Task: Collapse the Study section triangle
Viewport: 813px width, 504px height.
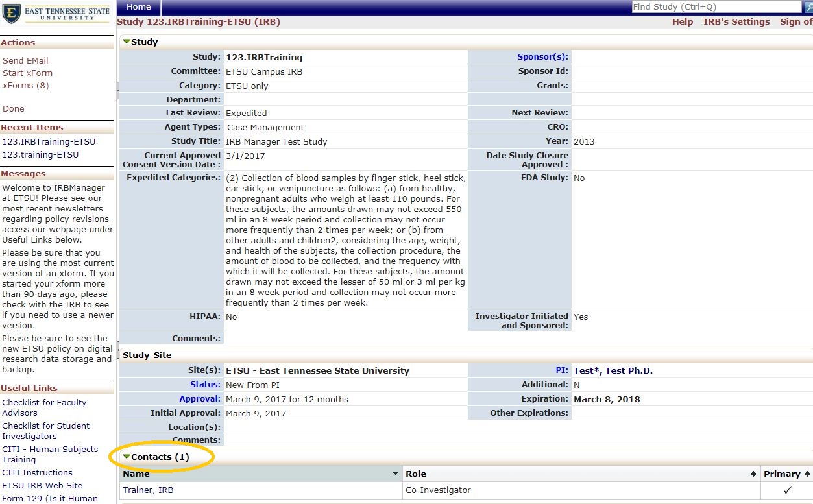Action: point(127,42)
